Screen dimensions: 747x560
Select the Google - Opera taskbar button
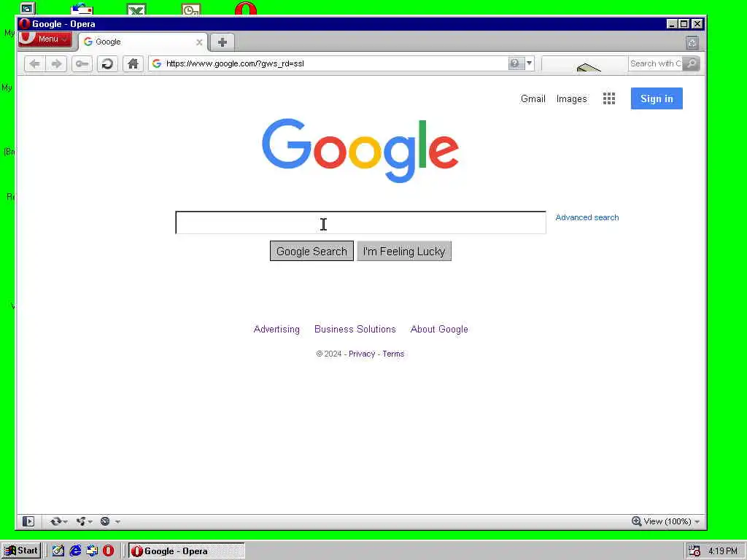(186, 551)
